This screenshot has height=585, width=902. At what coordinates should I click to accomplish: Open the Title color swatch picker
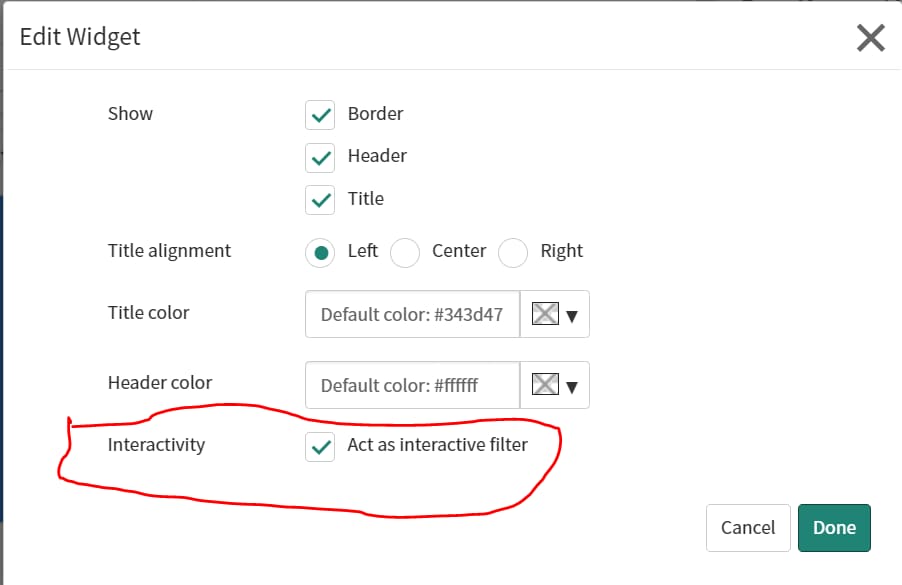(x=544, y=314)
